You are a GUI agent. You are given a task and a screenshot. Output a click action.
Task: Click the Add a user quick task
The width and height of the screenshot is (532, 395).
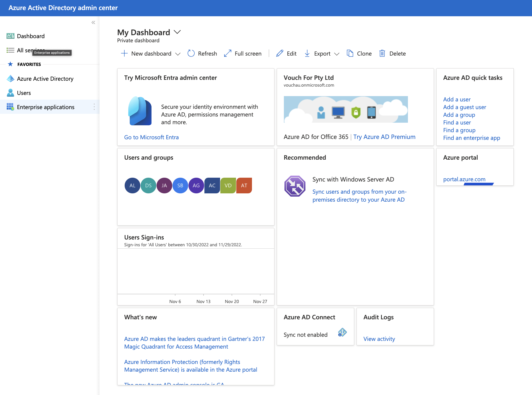457,99
